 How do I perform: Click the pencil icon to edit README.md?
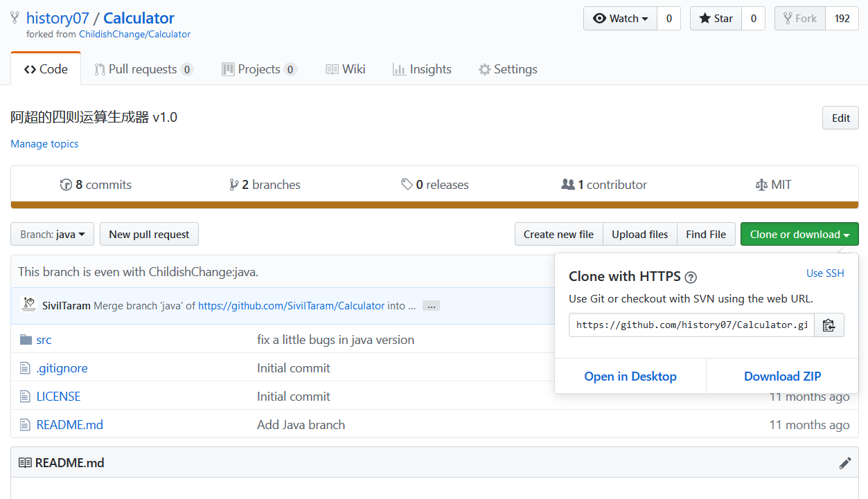click(x=845, y=463)
